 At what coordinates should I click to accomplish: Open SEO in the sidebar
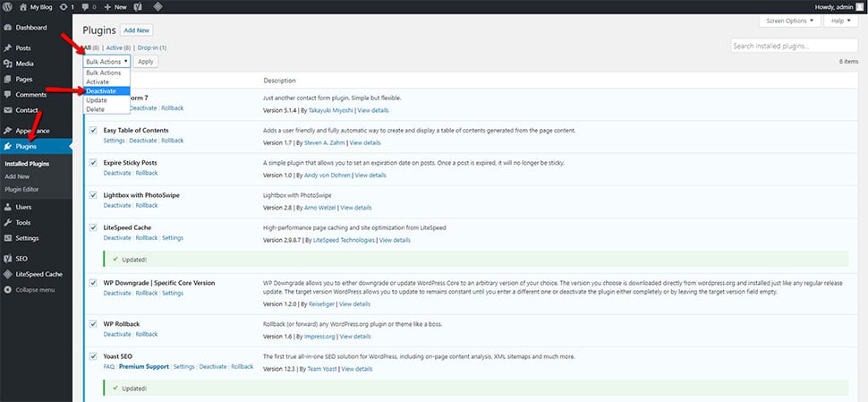(x=21, y=259)
